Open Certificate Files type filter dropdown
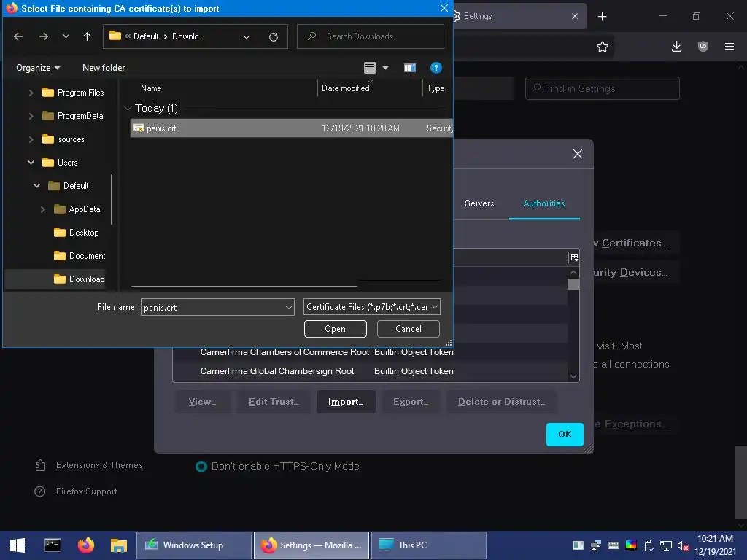Screen dimensions: 747x560 click(x=371, y=307)
